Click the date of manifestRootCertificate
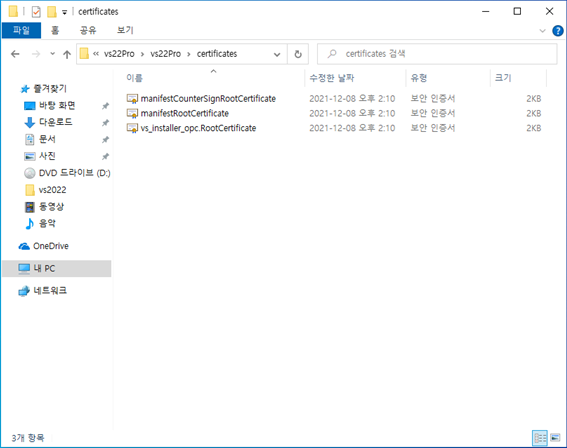 pos(352,114)
